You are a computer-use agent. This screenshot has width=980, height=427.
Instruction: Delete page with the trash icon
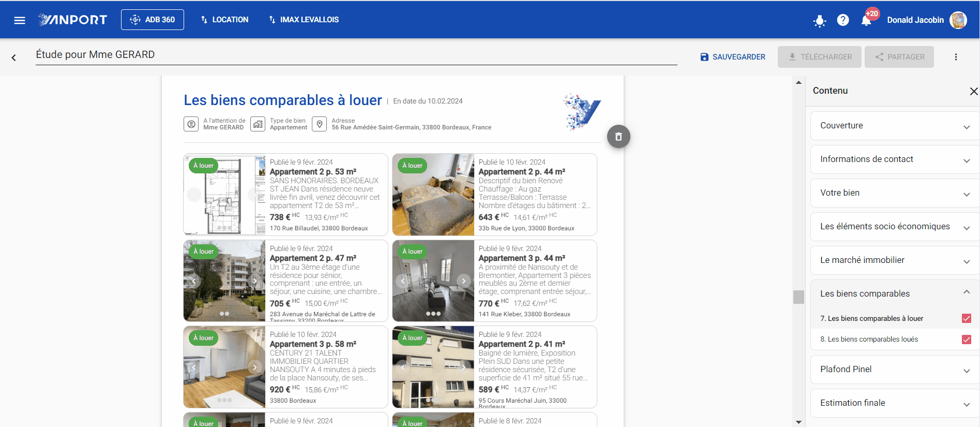619,137
